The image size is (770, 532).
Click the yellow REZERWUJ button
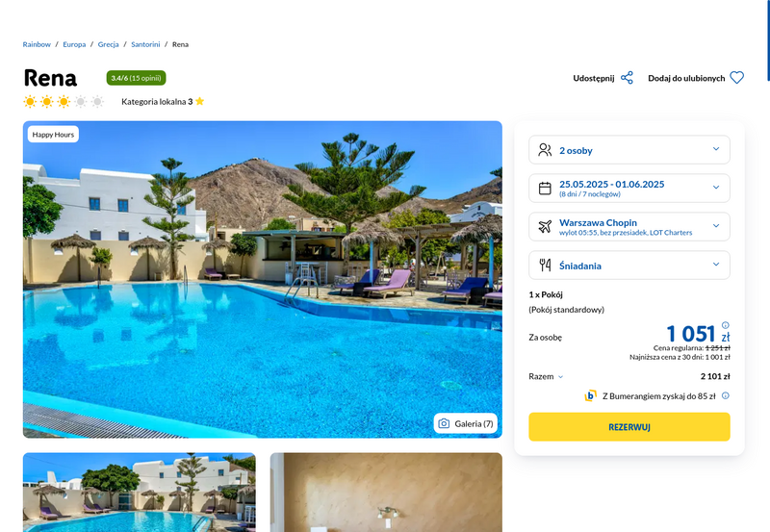(629, 427)
